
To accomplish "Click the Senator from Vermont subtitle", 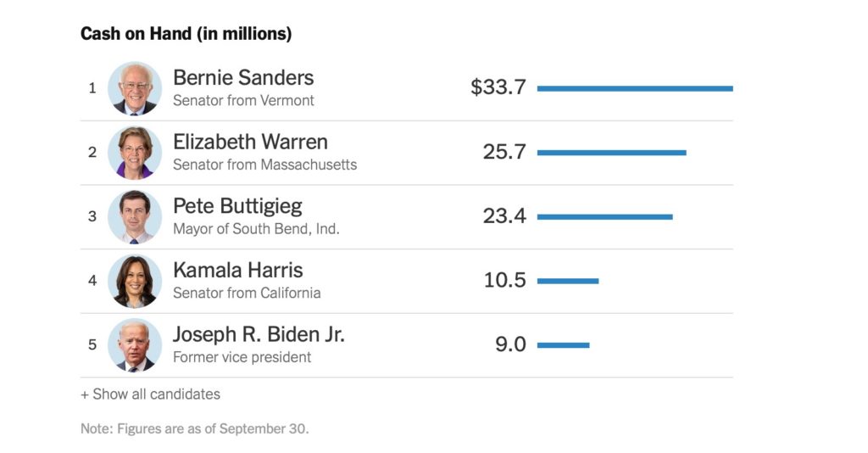I will coord(243,100).
